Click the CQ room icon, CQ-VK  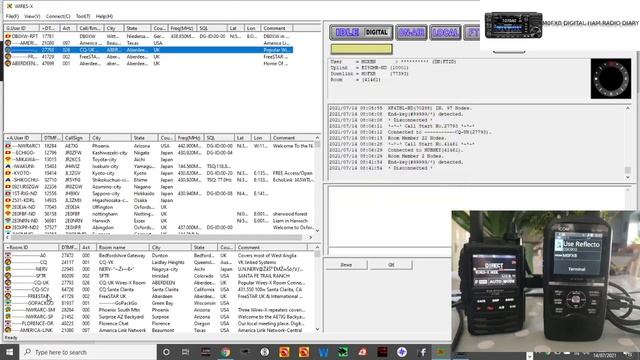coord(8,262)
